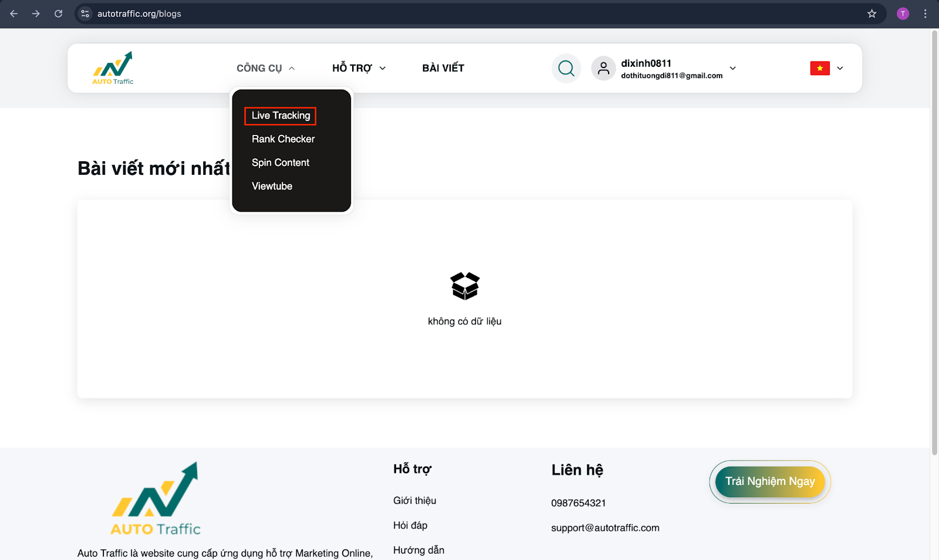Click username dixinh0811 text
The width and height of the screenshot is (939, 560).
[646, 63]
